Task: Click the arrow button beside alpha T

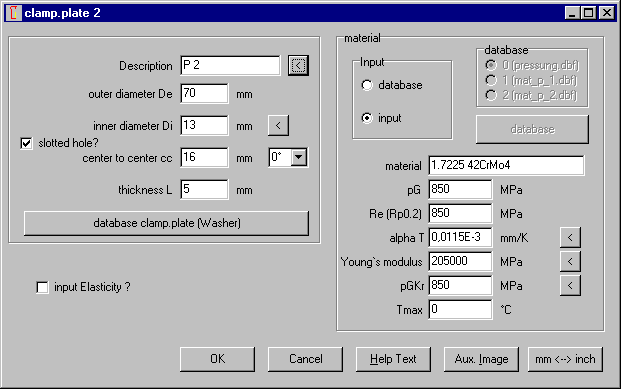Action: click(570, 237)
